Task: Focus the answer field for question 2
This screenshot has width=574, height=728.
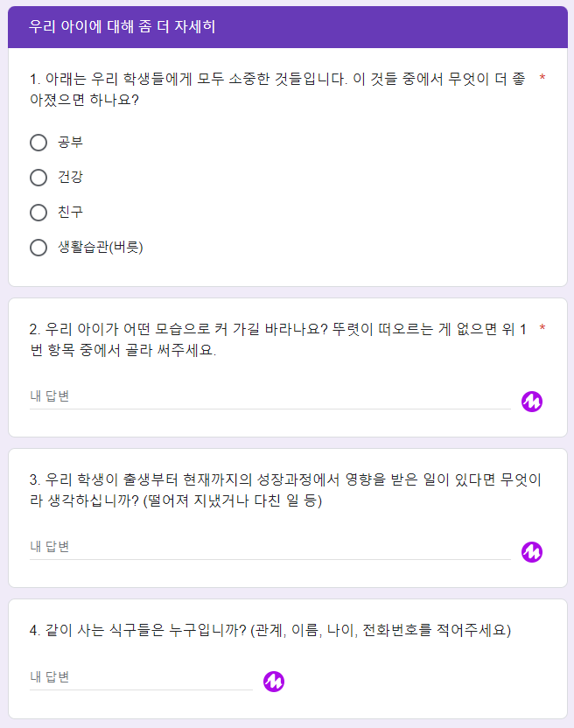Action: pos(269,397)
